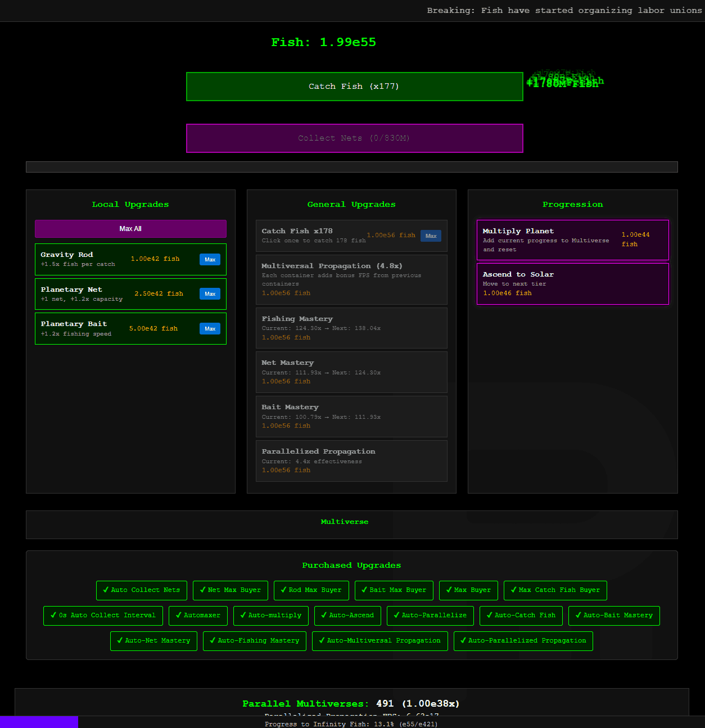Click the Auto-Multiversal Propagation purchased upgrade
Screen dimensions: 705x728
pos(380,641)
